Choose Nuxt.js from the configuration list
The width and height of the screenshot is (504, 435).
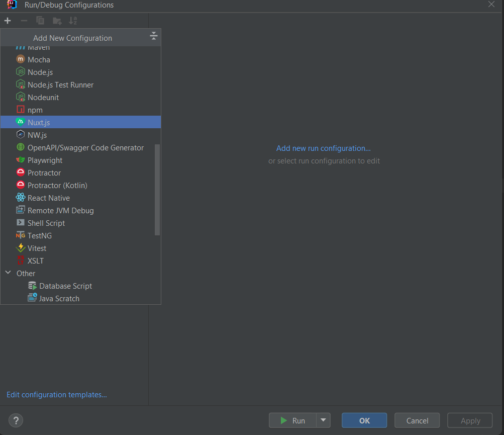pyautogui.click(x=81, y=122)
